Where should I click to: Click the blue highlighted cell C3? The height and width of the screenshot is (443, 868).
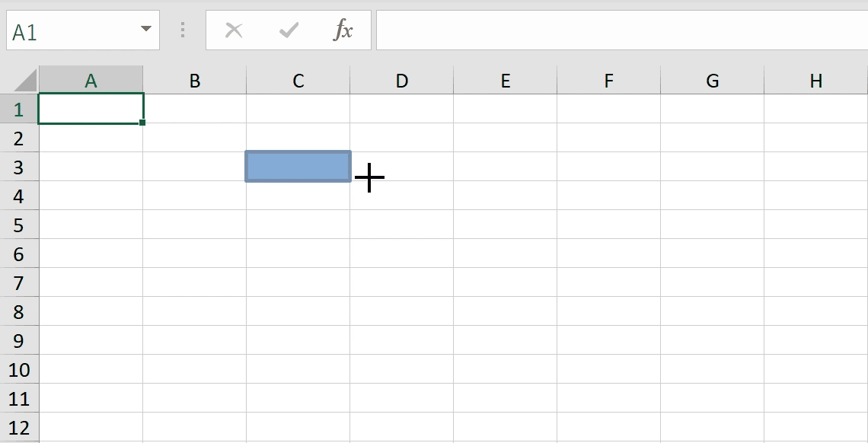298,167
